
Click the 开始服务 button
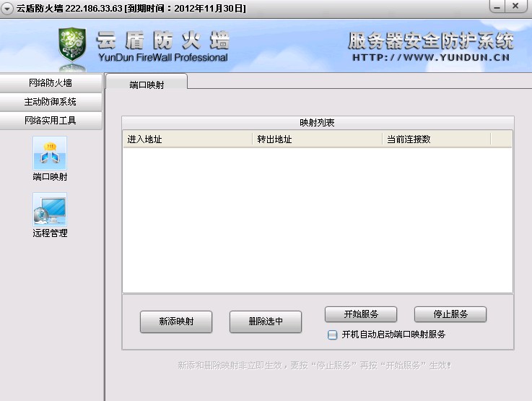361,314
